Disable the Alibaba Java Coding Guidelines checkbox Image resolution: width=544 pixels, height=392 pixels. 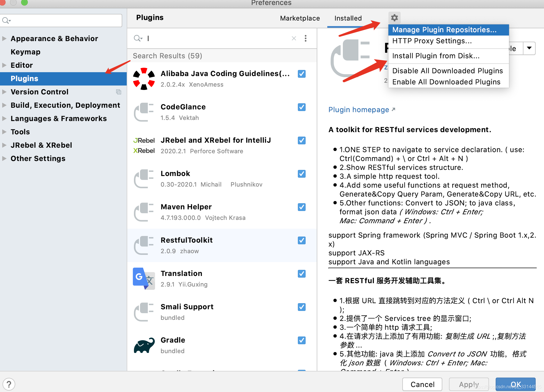302,74
